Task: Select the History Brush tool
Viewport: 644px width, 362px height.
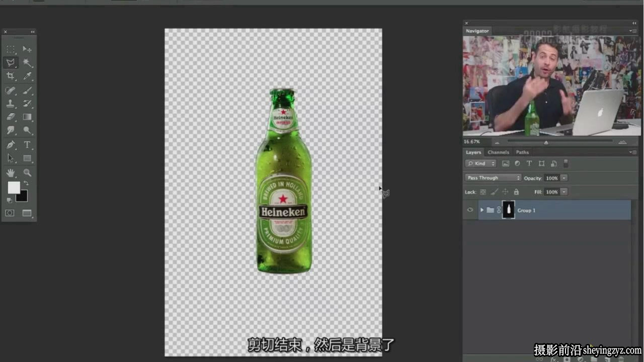Action: [x=27, y=104]
